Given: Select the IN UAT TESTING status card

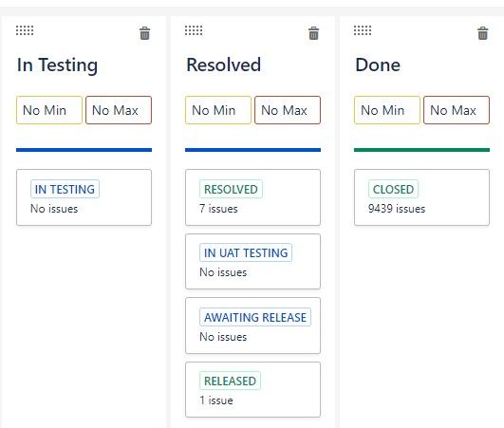Looking at the screenshot, I should point(253,262).
